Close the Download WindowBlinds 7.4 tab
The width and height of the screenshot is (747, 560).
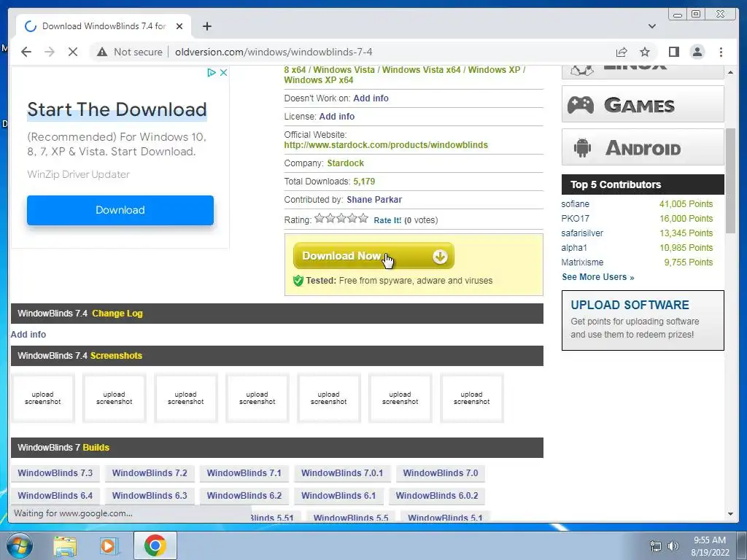pos(179,26)
